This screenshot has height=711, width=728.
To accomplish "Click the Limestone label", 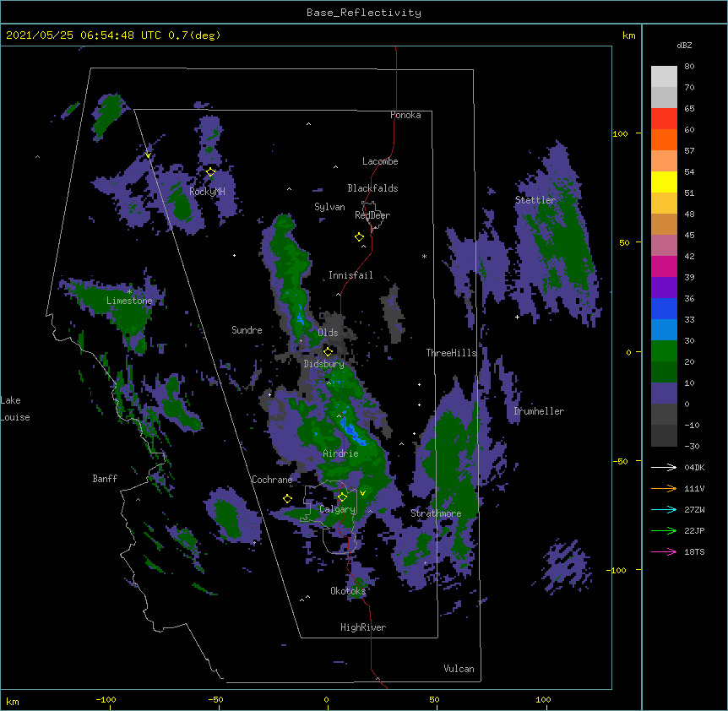I will click(x=129, y=301).
